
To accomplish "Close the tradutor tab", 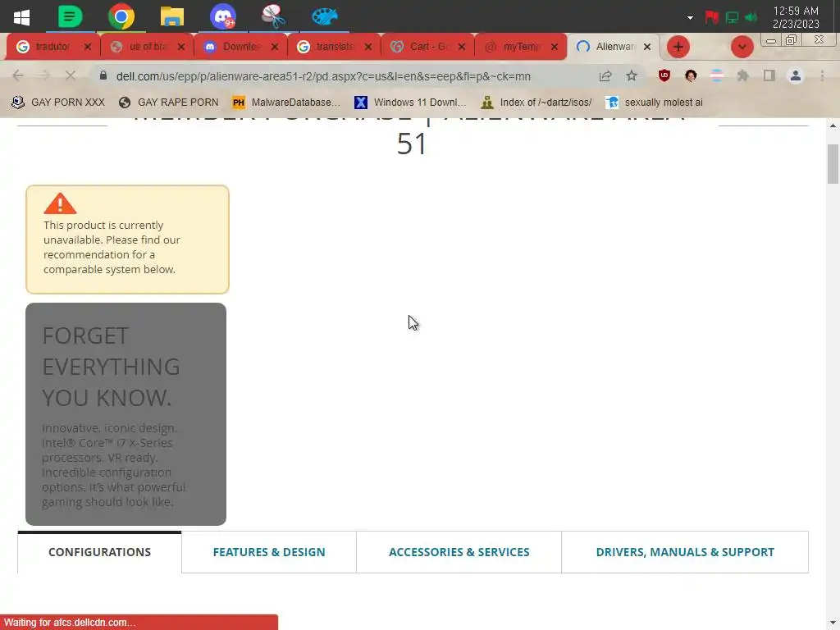I will tap(88, 47).
